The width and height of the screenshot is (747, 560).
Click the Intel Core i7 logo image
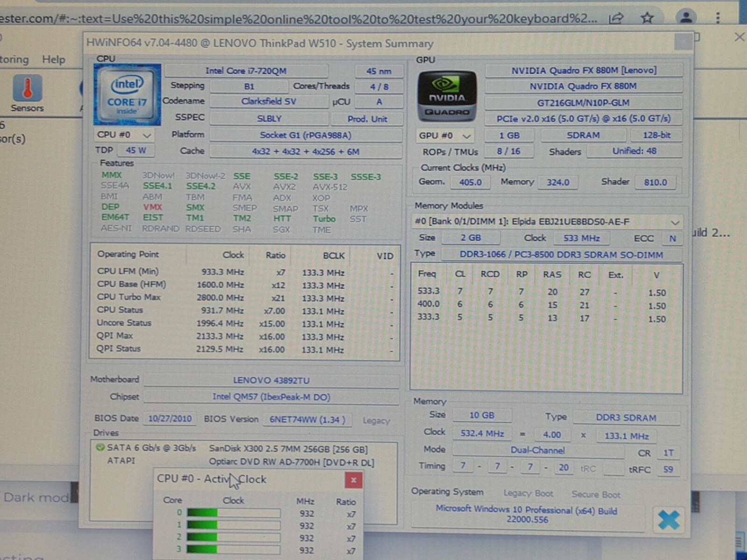[127, 95]
